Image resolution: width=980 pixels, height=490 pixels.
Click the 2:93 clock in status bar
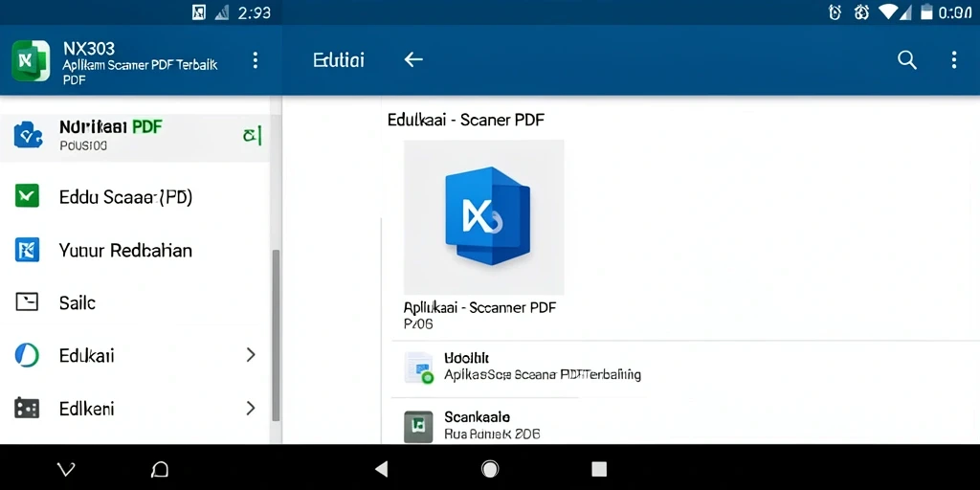[255, 12]
